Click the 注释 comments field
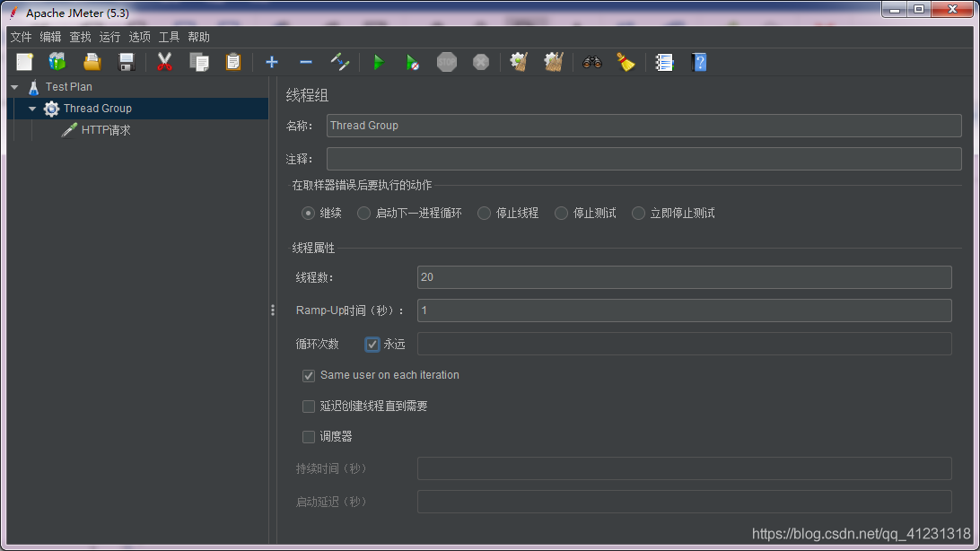 click(x=643, y=159)
